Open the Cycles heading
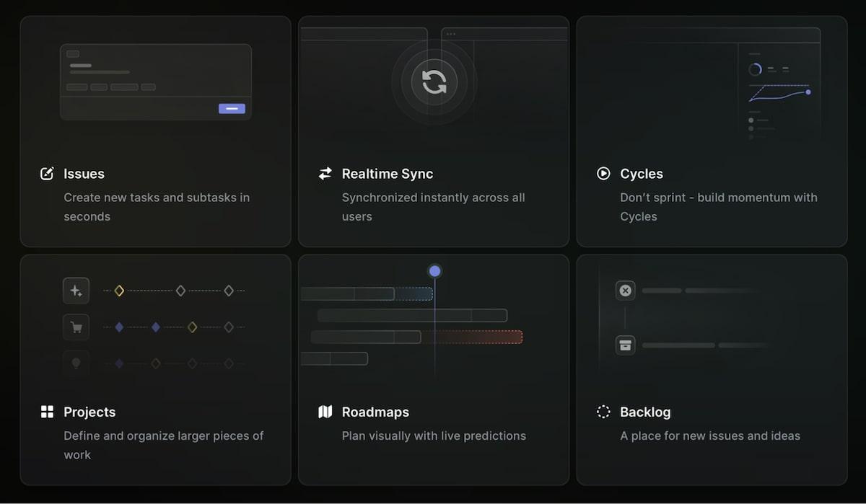The height and width of the screenshot is (504, 866). click(x=642, y=174)
